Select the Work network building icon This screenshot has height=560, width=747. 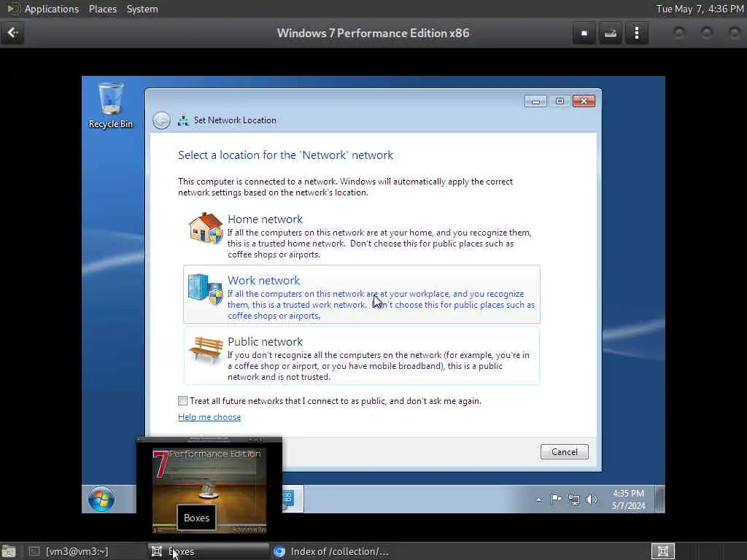[205, 289]
